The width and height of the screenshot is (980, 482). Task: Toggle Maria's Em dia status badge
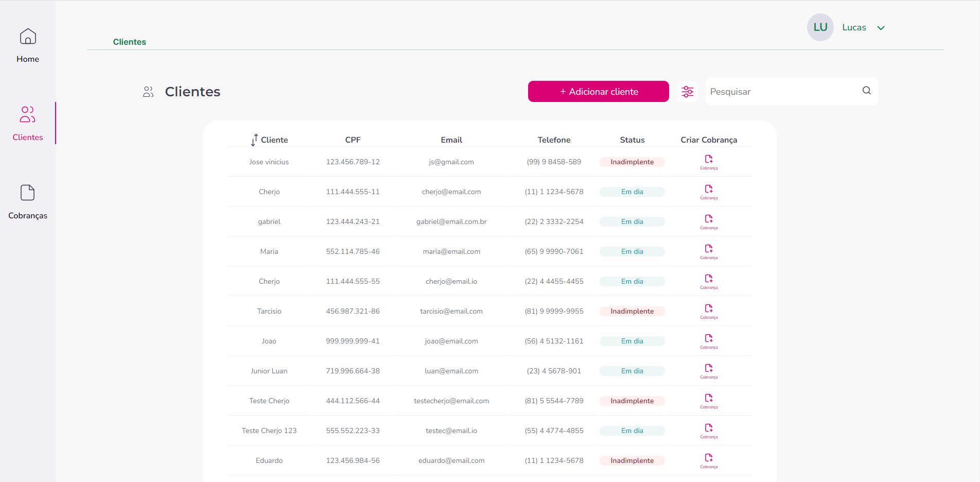click(632, 251)
